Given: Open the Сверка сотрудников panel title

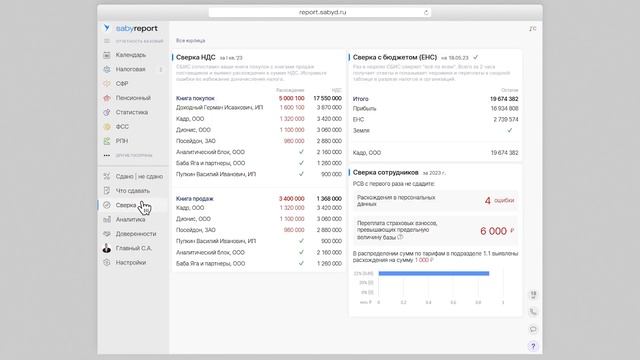Looking at the screenshot, I should pos(386,173).
